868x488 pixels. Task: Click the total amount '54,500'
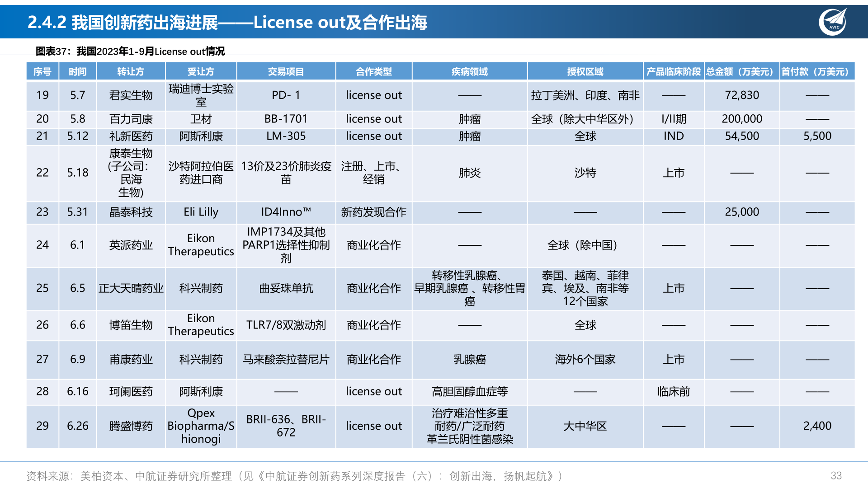pos(742,136)
